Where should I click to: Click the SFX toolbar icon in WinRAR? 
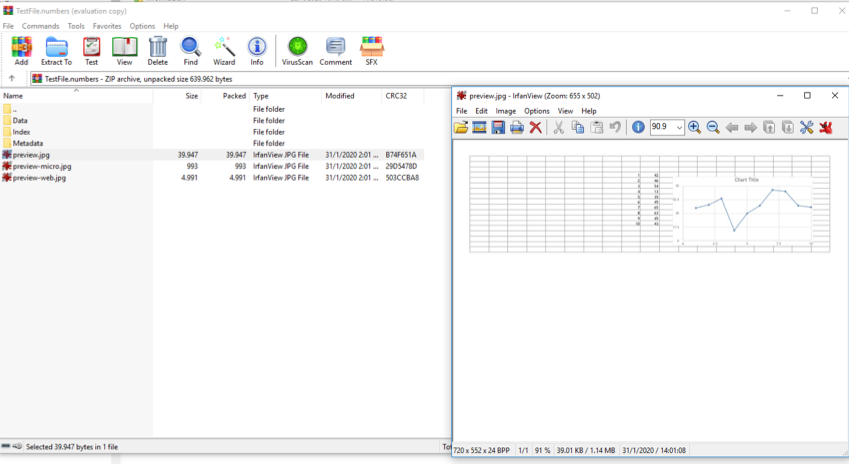[371, 51]
